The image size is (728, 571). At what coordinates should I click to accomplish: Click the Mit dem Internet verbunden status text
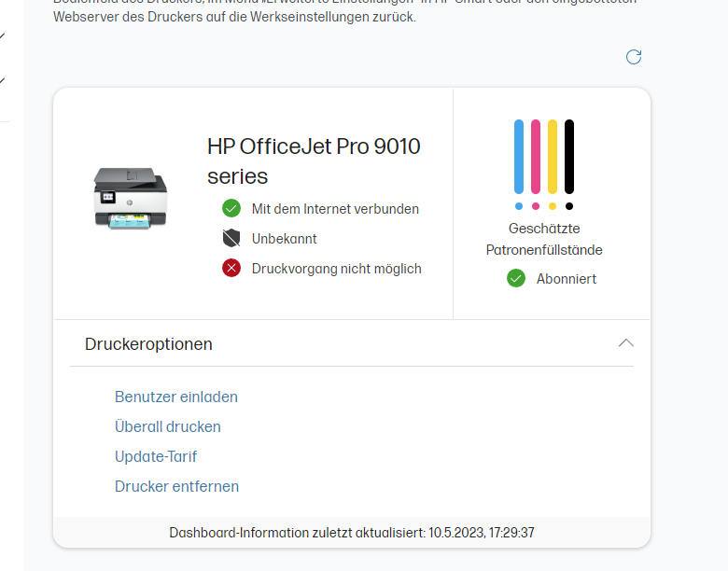[x=335, y=209]
